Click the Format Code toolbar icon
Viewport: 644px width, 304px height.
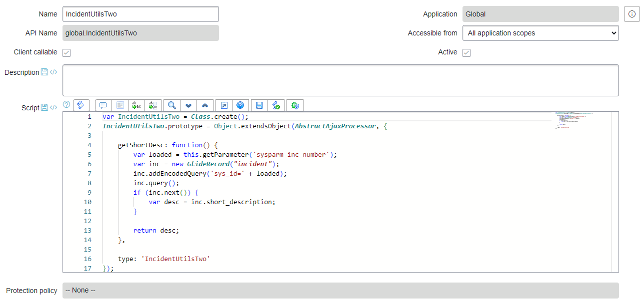pos(120,105)
